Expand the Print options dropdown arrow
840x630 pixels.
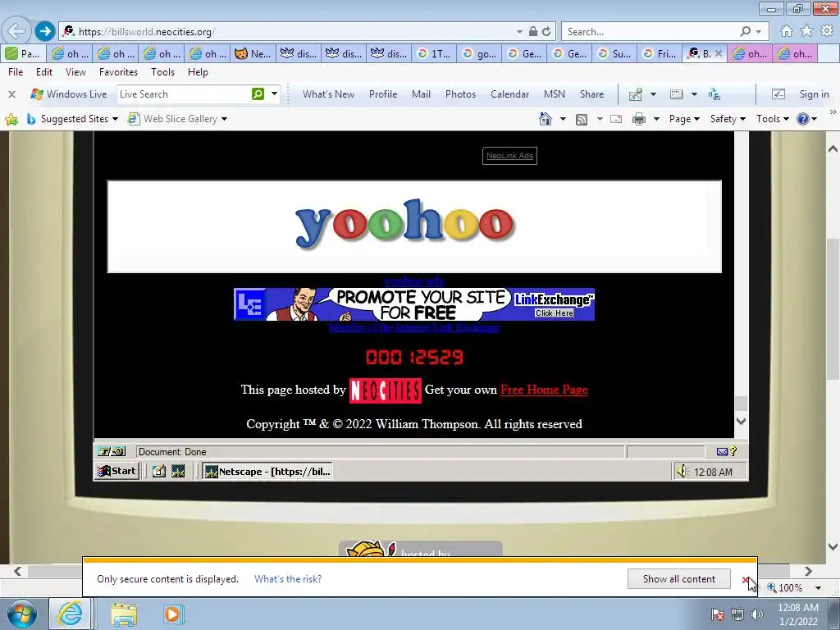656,119
